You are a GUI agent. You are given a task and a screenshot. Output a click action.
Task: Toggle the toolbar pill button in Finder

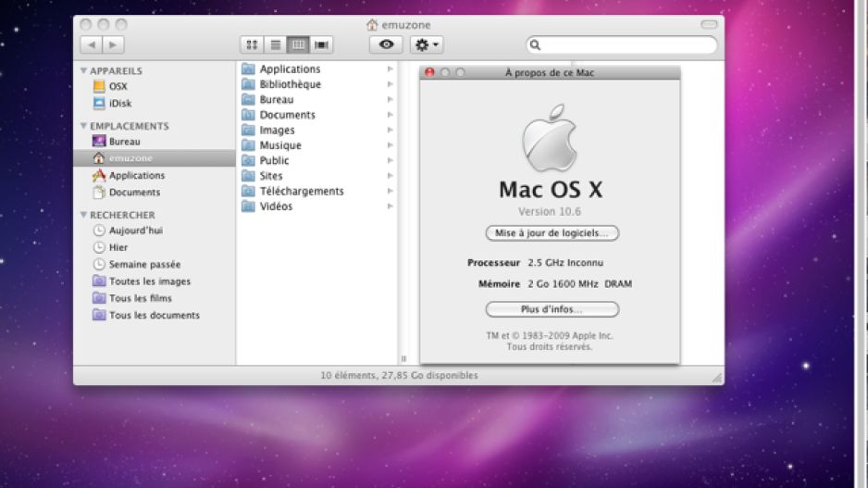tap(709, 24)
